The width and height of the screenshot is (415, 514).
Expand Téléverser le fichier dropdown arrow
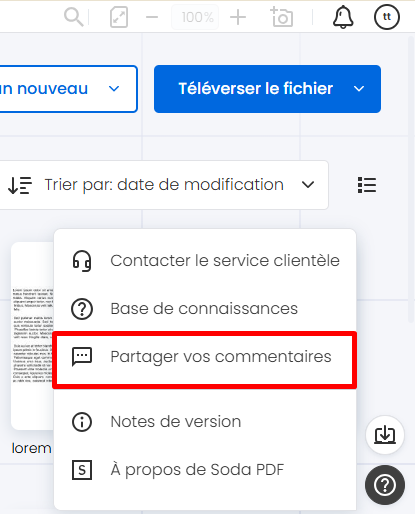click(359, 89)
